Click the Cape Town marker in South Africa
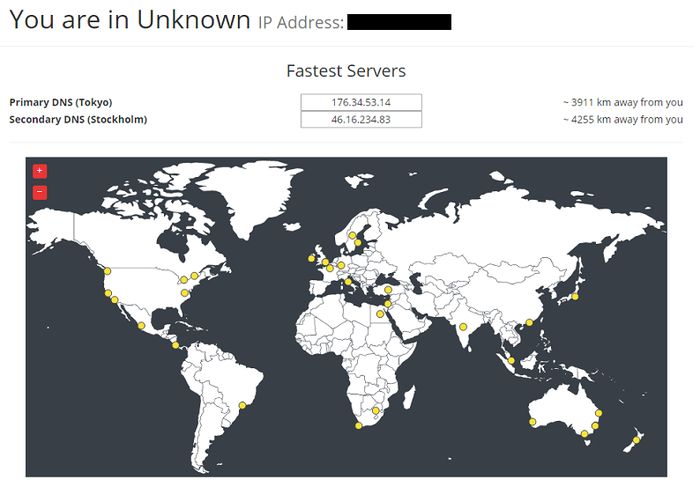The height and width of the screenshot is (487, 700). (x=358, y=426)
